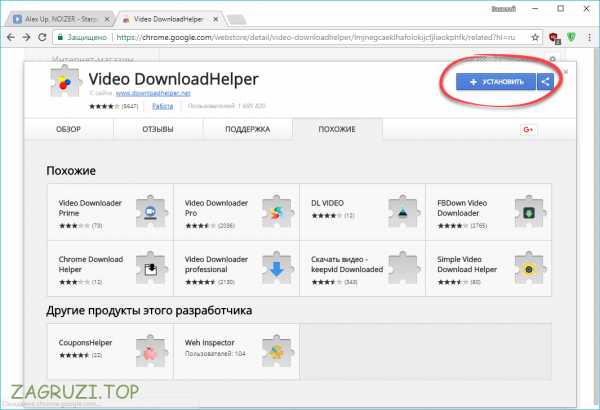This screenshot has width=600, height=410.
Task: Switch to Alex Up NOIZER tab
Action: [59, 19]
